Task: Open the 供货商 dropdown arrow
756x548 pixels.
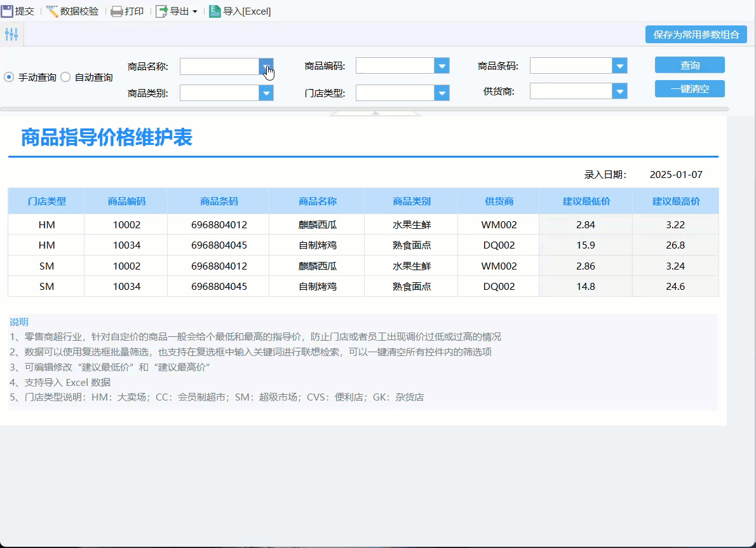Action: (619, 92)
